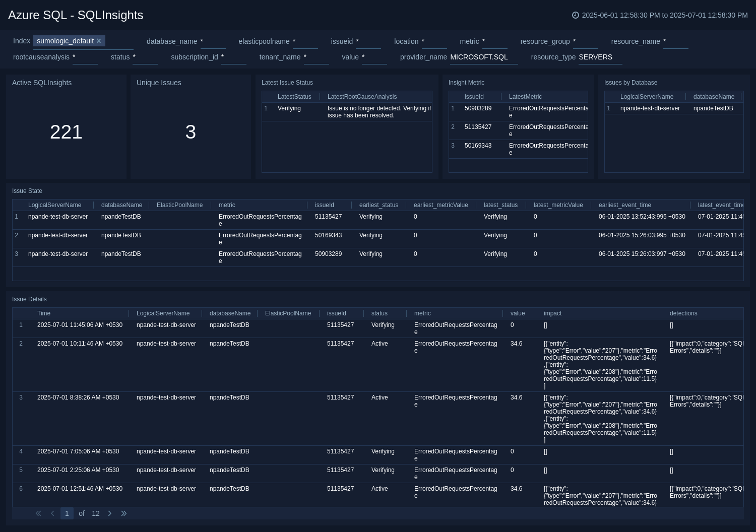756x532 pixels.
Task: Jump to last page of Issue Details
Action: tap(123, 513)
